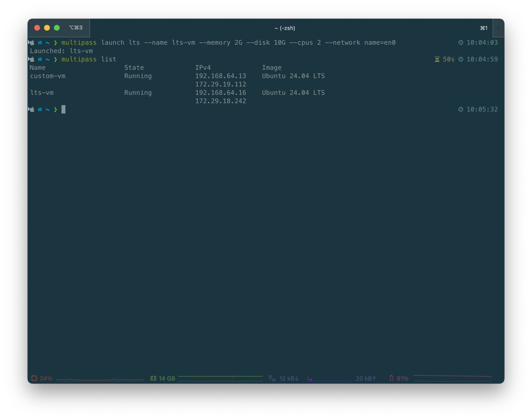Image resolution: width=532 pixels, height=420 pixels.
Task: Click the clock icon beside 10:05:32
Action: [461, 110]
